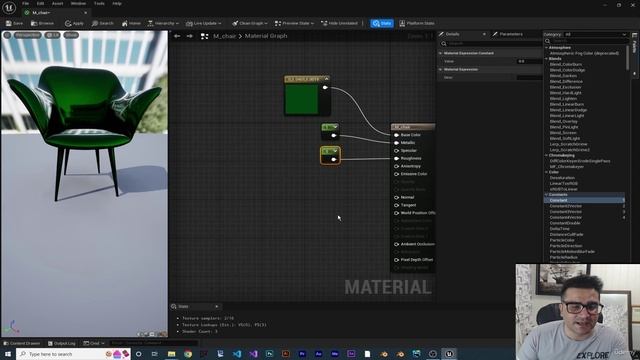Collapse the Constant3Vector node with its arrow
This screenshot has width=640, height=360.
[x=327, y=79]
